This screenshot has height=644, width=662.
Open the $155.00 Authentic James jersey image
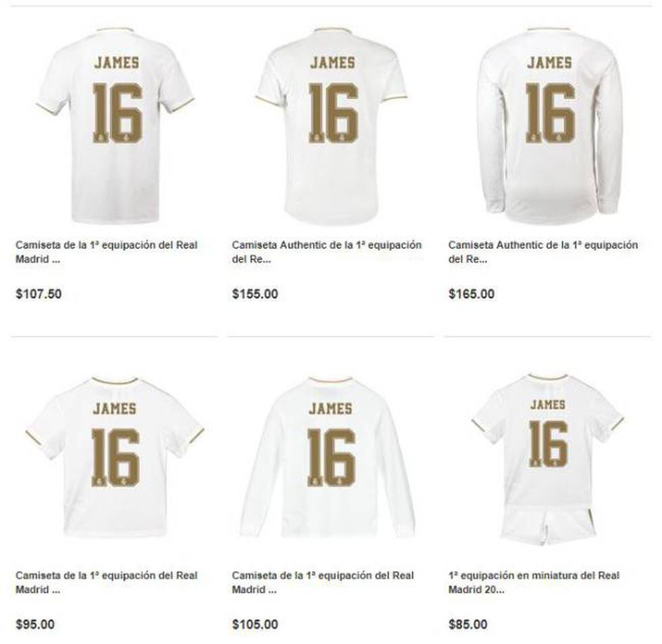(332, 126)
